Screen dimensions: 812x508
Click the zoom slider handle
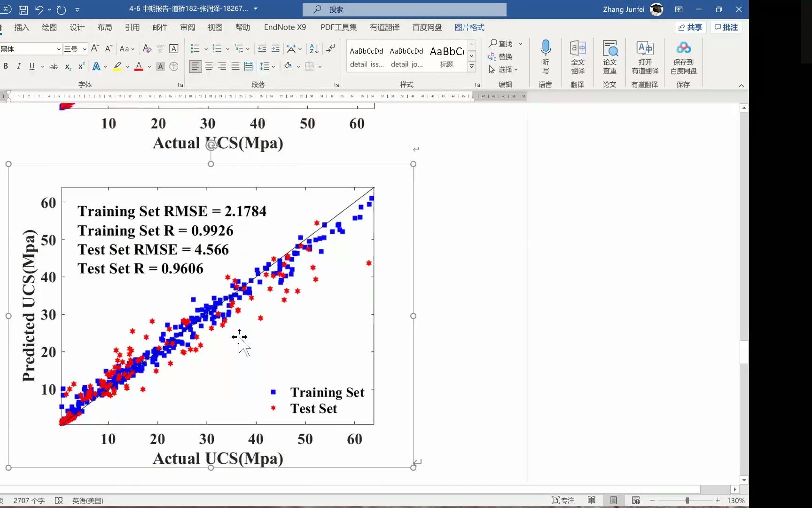[687, 500]
